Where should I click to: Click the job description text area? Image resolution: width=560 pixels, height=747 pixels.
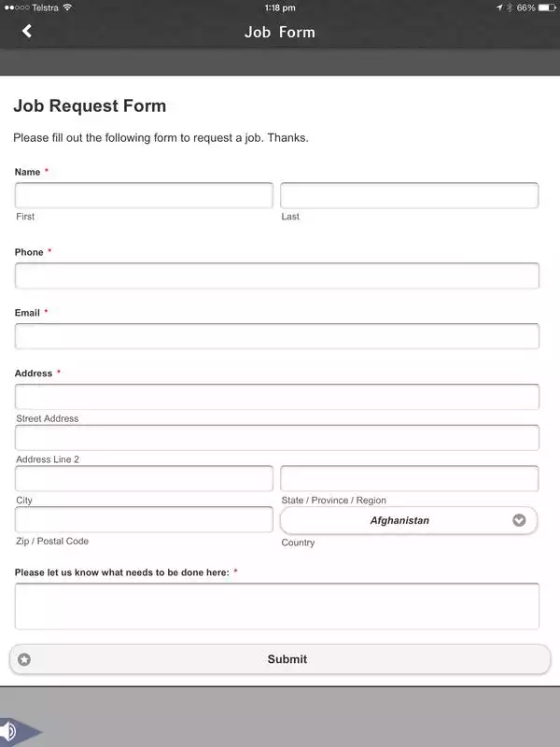(x=277, y=606)
